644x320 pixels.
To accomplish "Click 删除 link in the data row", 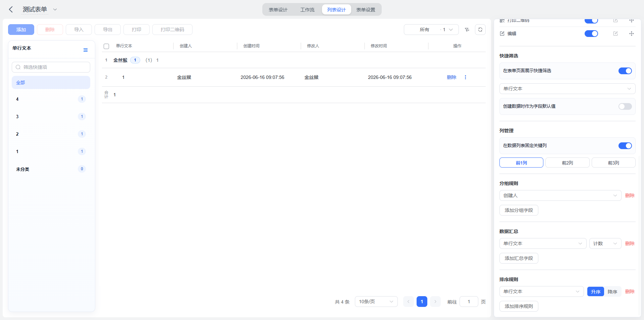I will [451, 77].
